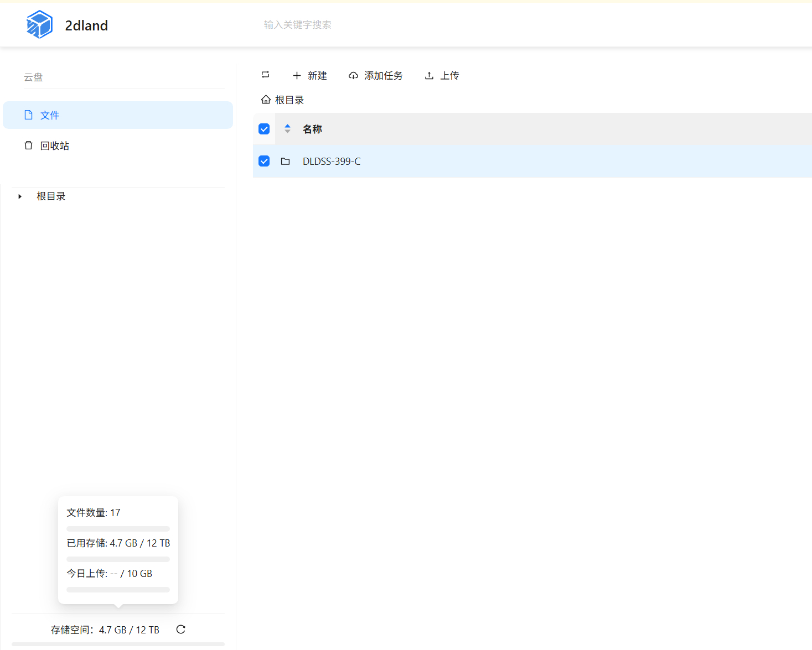
Task: Open the DLDSS-399-C folder
Action: click(x=332, y=161)
